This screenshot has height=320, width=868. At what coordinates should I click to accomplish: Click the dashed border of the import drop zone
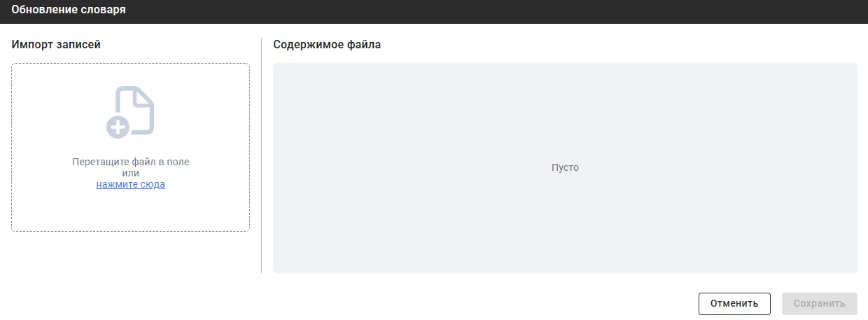point(11,147)
